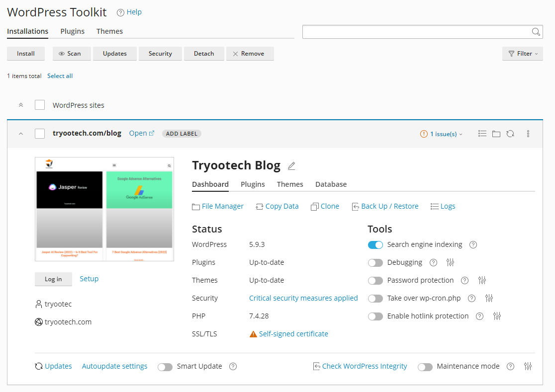
Task: Enable the Password protection toggle
Action: tap(375, 280)
